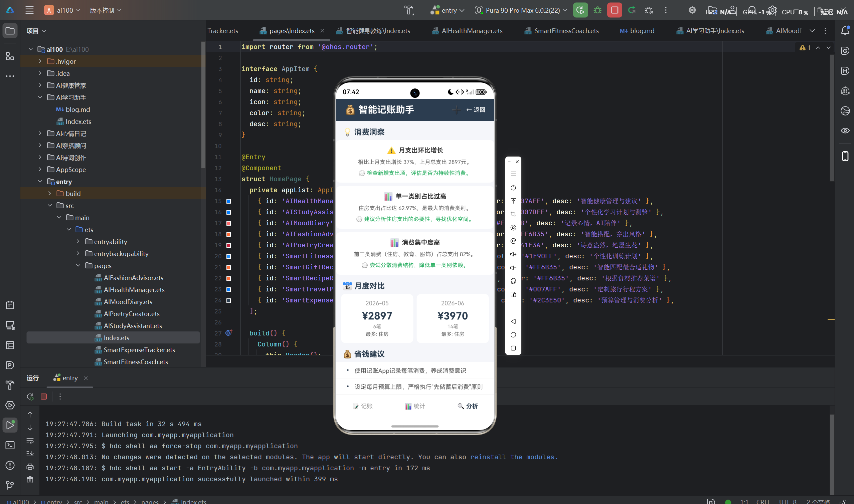Screen dimensions: 854x504
Task: Switch to the blog.md editor tab
Action: pyautogui.click(x=637, y=31)
